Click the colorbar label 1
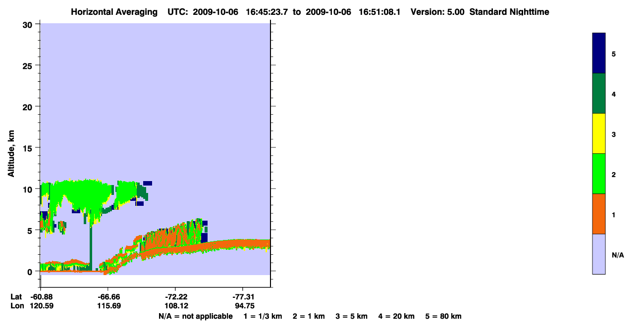This screenshot has height=330, width=644. point(614,215)
